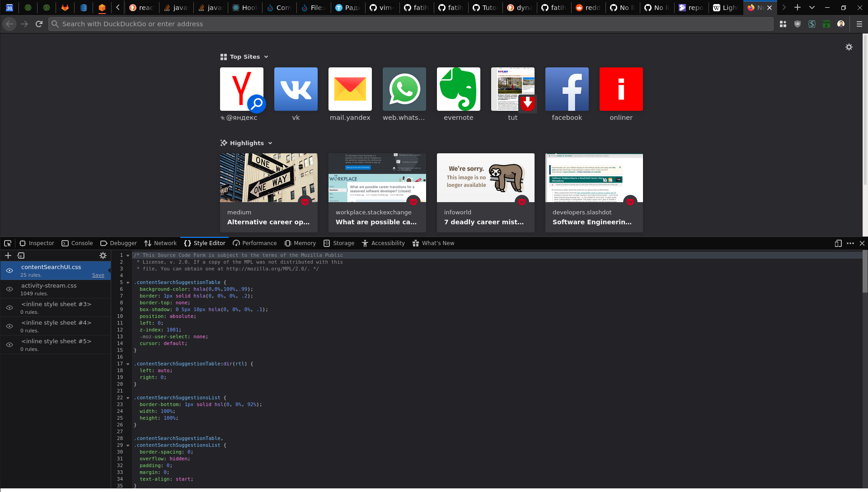
Task: Hide inline style sheet #3
Action: point(9,307)
